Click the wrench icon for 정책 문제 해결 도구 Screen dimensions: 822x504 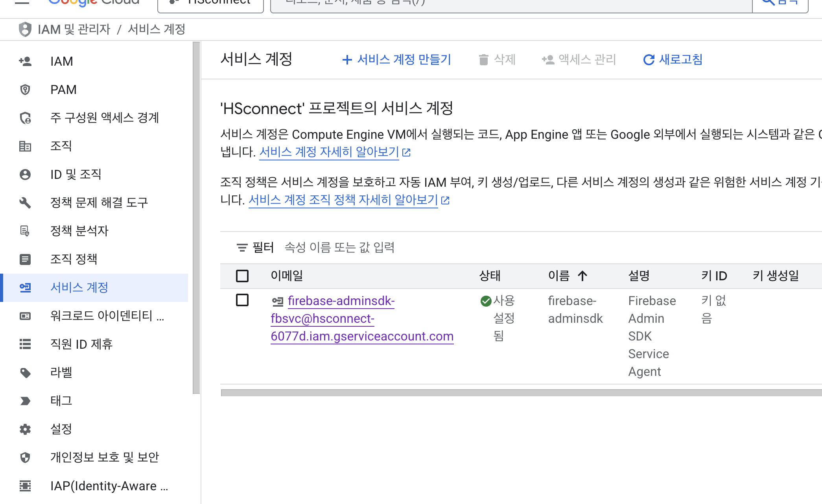25,202
